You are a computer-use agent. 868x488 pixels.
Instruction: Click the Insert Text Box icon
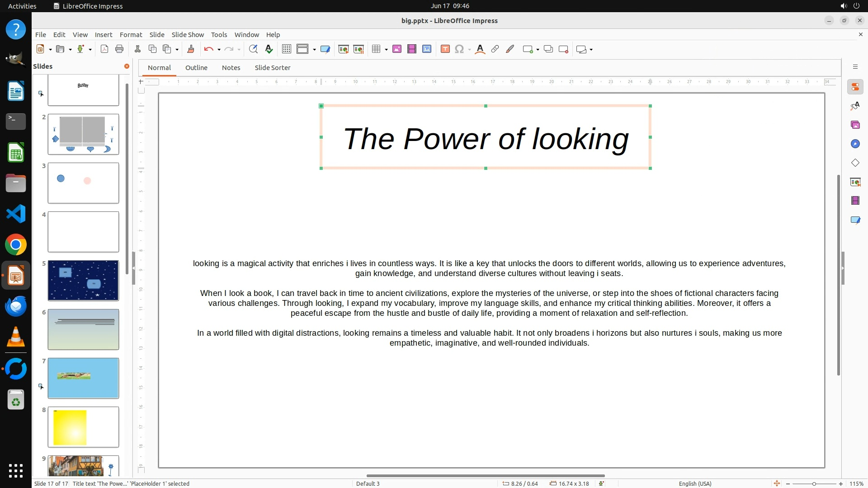[445, 49]
